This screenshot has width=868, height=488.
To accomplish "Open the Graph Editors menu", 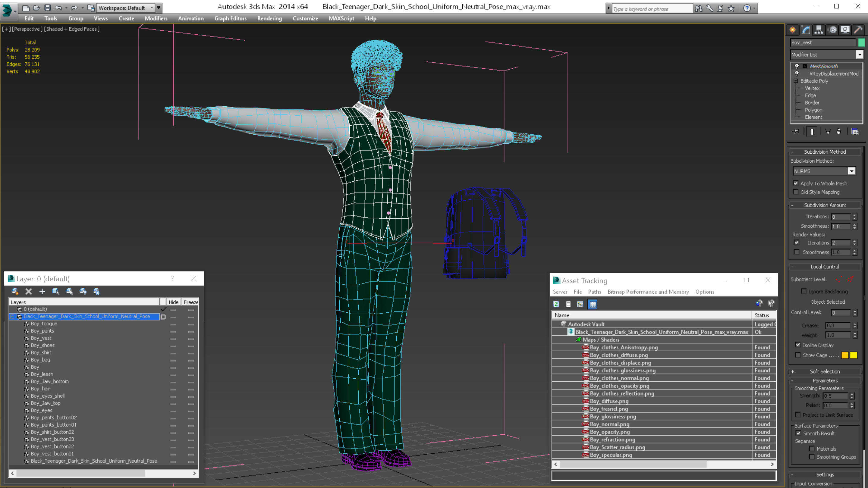I will point(231,18).
